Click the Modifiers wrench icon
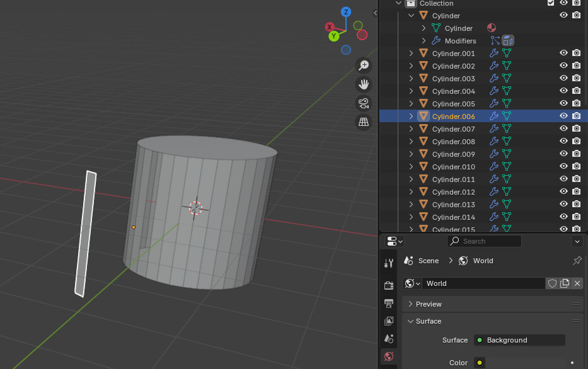 click(x=436, y=40)
